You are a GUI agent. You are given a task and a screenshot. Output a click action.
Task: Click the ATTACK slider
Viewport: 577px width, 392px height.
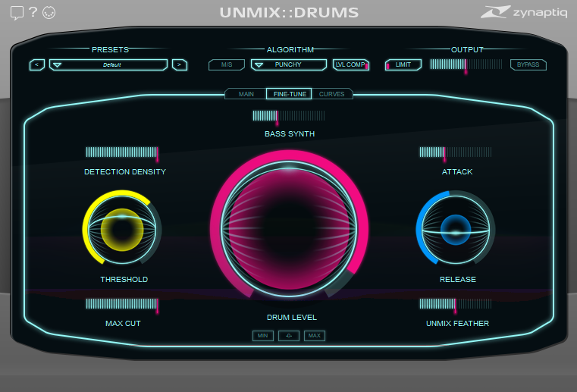tap(456, 152)
